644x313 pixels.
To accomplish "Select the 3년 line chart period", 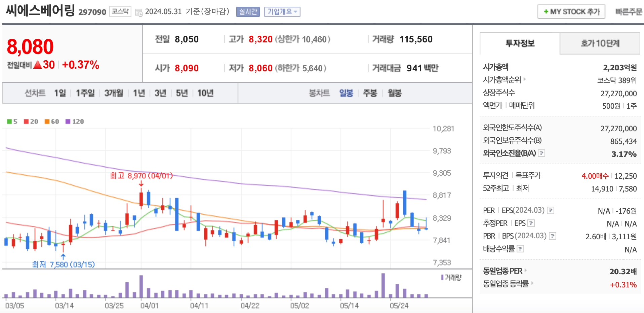I will click(160, 93).
